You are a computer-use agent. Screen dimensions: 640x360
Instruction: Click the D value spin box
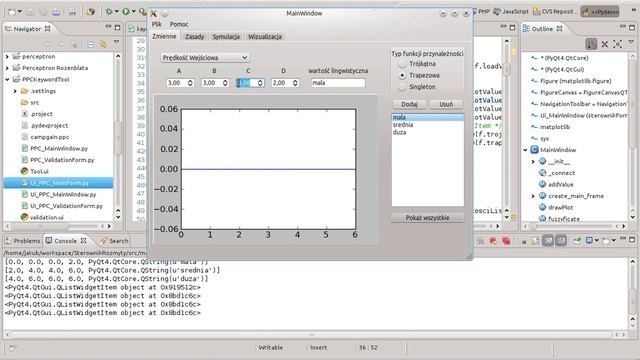pos(285,83)
